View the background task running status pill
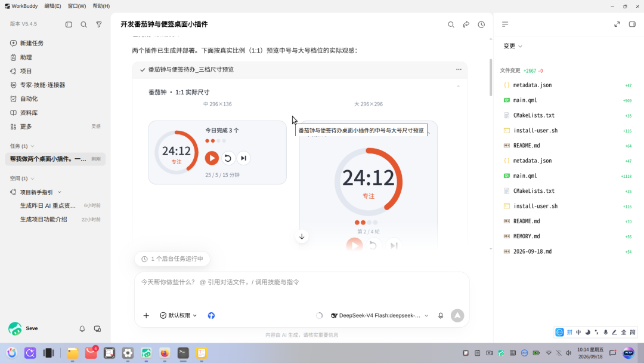The image size is (644, 363). 172,259
